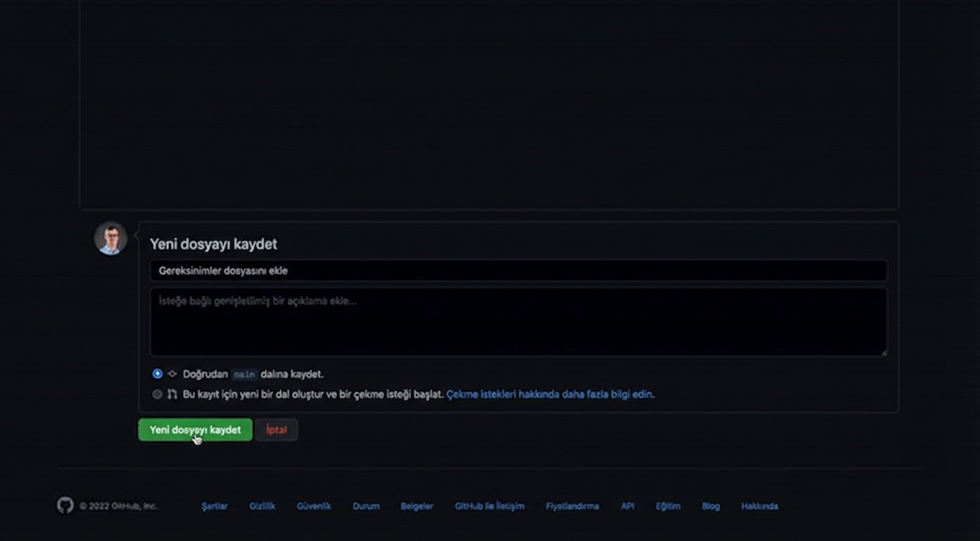Click the pull request icon beside the branch option
980x541 pixels.
tap(172, 394)
